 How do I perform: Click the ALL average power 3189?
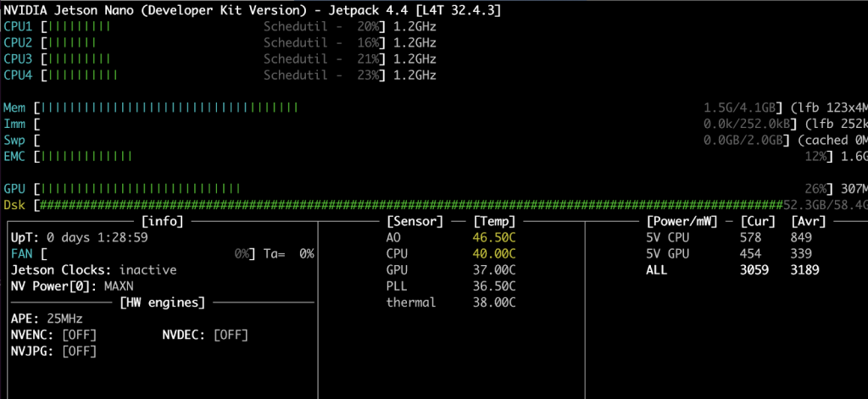(x=805, y=270)
